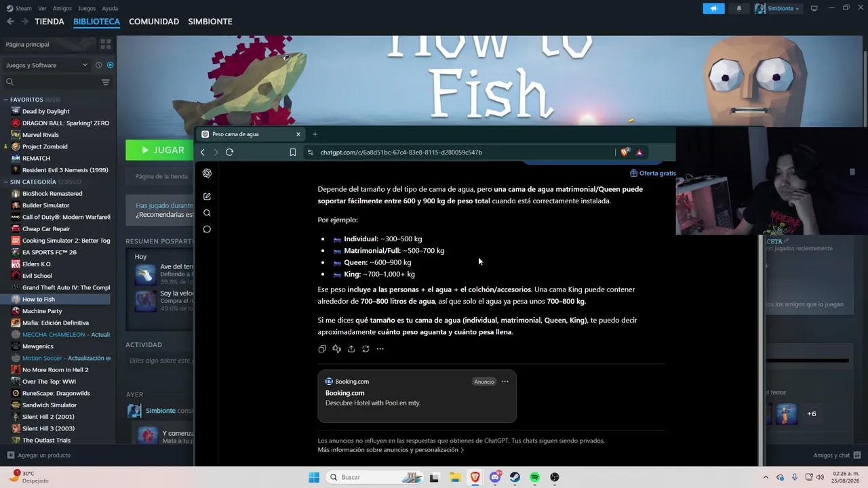Open the Ayuda menu in Steam
Image resolution: width=868 pixels, height=488 pixels.
click(x=110, y=8)
